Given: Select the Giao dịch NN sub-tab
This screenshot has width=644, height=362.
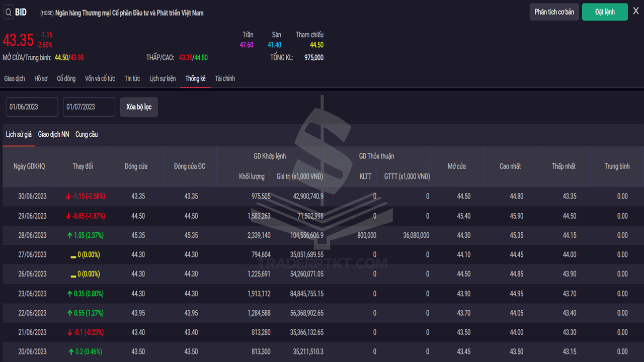Looking at the screenshot, I should pyautogui.click(x=53, y=134).
